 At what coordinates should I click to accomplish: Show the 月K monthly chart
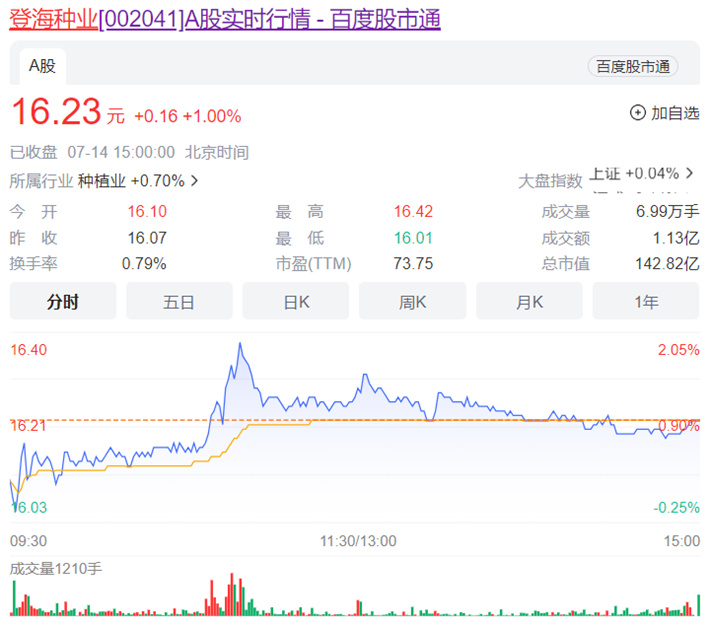(529, 301)
